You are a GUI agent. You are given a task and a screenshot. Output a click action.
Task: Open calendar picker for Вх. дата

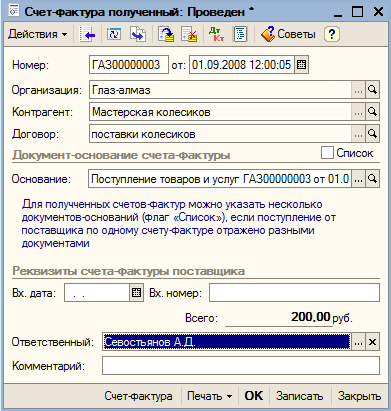pos(136,293)
